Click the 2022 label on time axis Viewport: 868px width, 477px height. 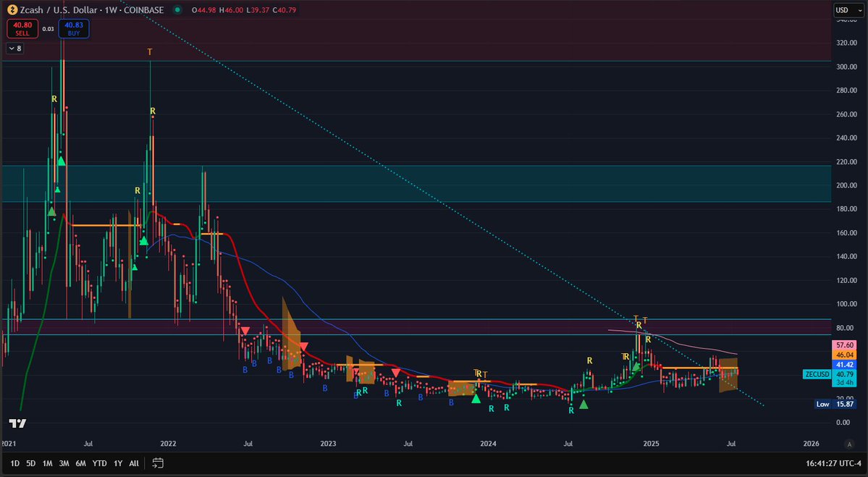[168, 444]
